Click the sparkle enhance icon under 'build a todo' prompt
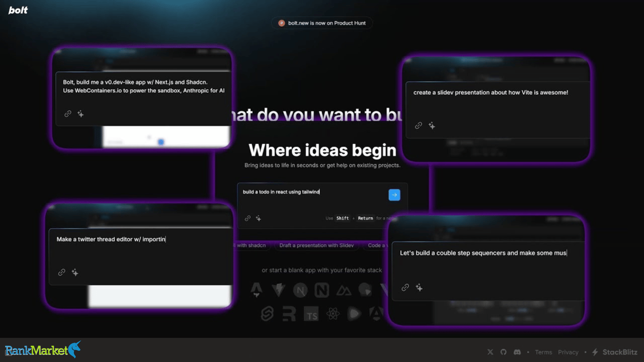Image resolution: width=644 pixels, height=362 pixels. (x=258, y=218)
